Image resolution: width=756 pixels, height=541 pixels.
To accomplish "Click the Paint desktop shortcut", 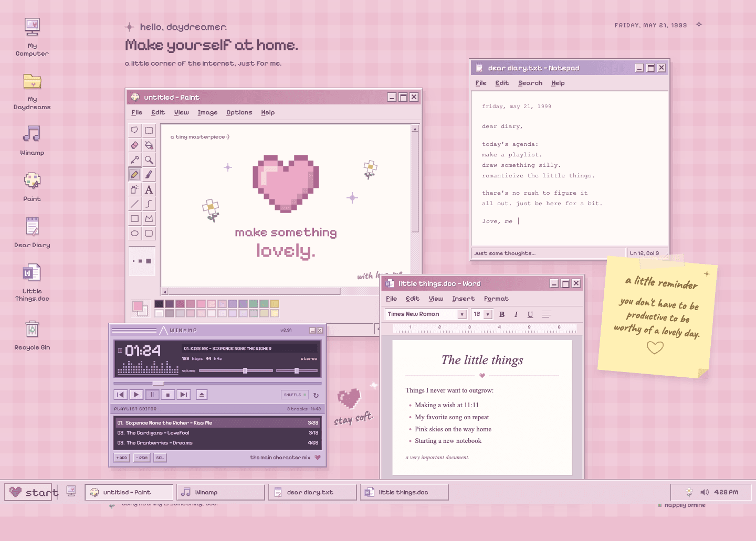I will (x=32, y=187).
